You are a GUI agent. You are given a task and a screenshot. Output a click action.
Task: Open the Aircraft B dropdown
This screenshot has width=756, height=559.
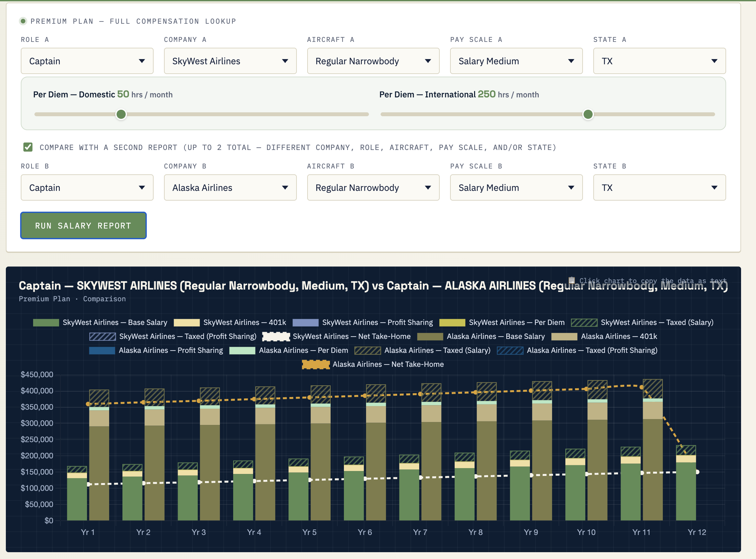[x=373, y=187]
